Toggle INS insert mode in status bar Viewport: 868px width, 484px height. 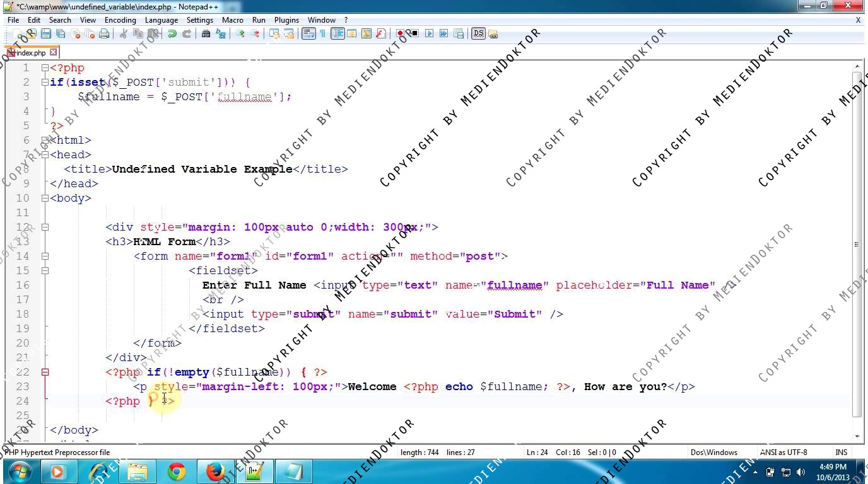[x=842, y=452]
